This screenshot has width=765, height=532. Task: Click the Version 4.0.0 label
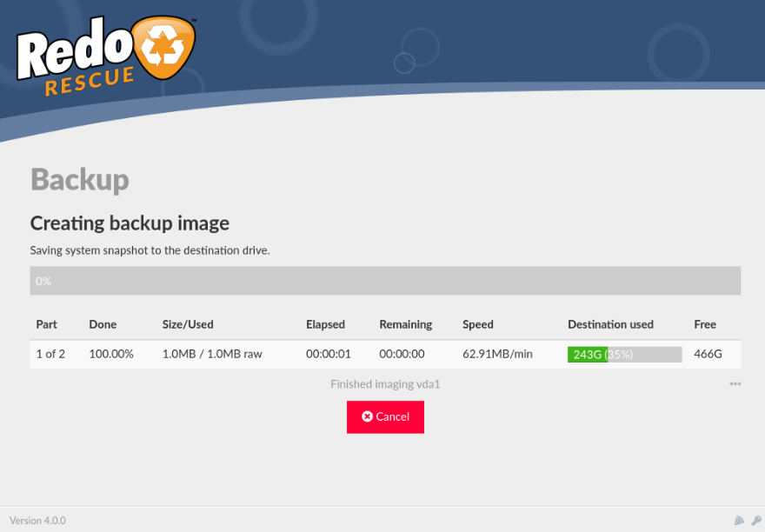tap(37, 521)
